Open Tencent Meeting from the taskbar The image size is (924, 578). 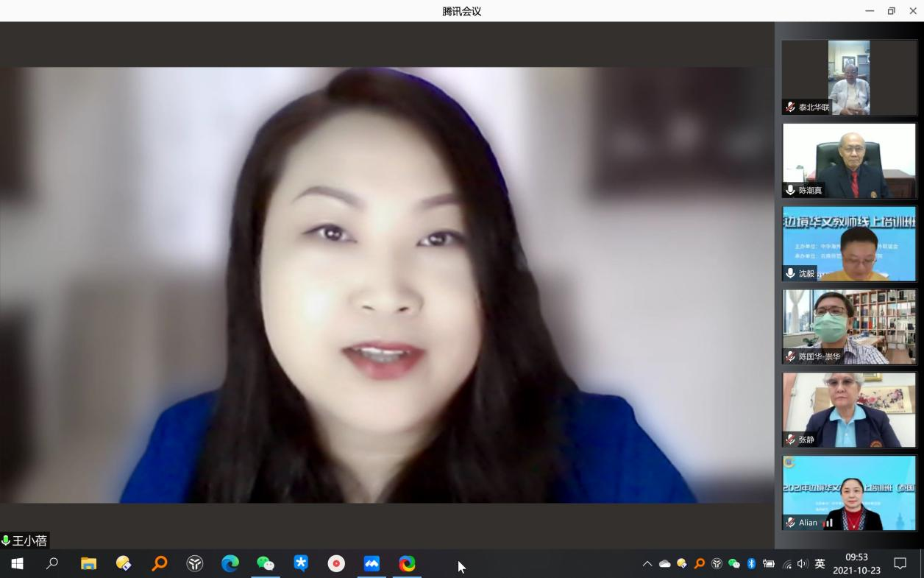(x=372, y=564)
